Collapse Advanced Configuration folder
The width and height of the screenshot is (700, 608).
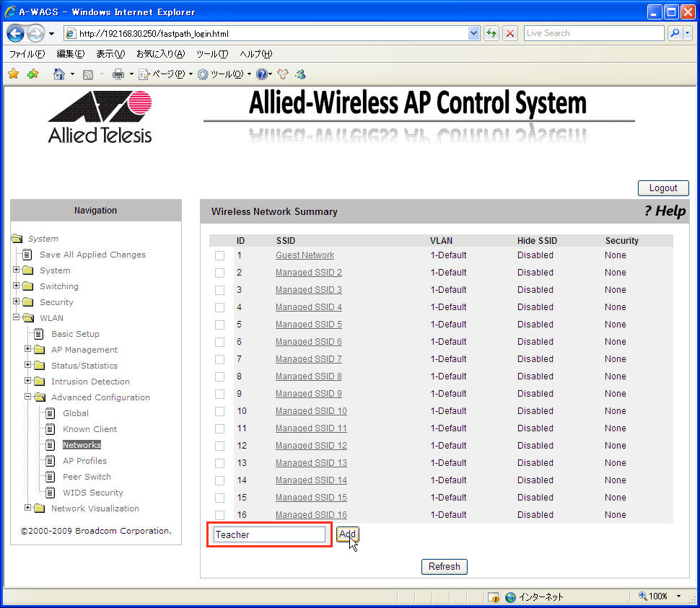click(27, 397)
